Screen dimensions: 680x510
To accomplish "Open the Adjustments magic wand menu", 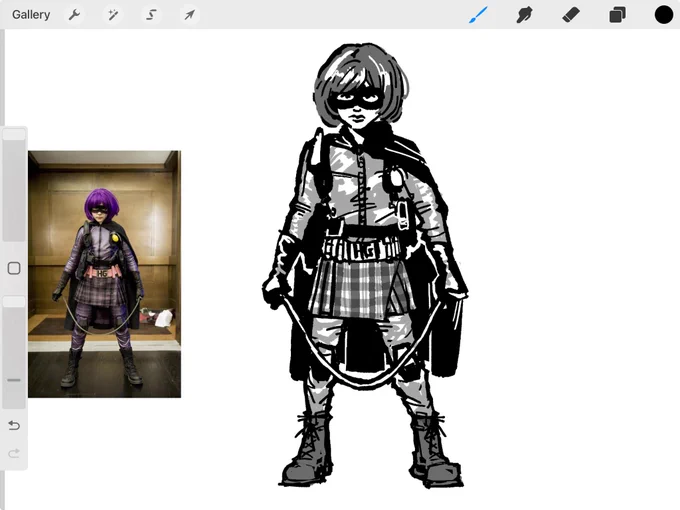I will coord(113,15).
